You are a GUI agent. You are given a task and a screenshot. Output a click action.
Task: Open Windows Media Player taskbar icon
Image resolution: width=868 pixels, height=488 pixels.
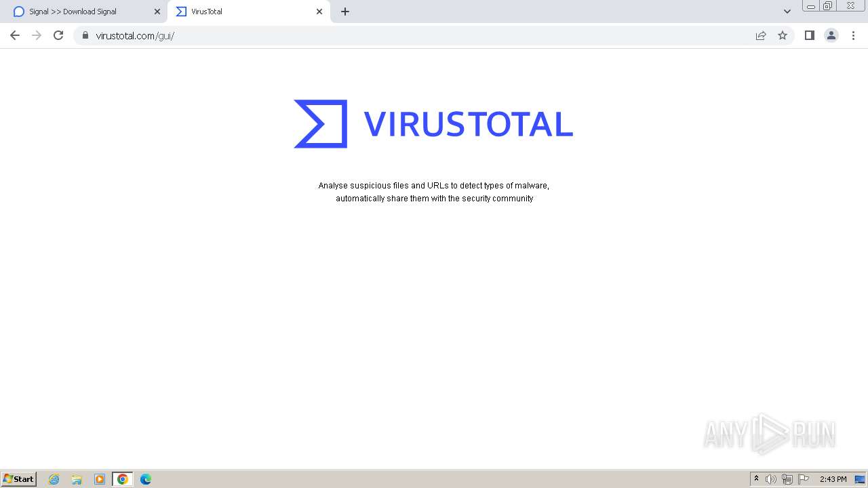pos(100,479)
